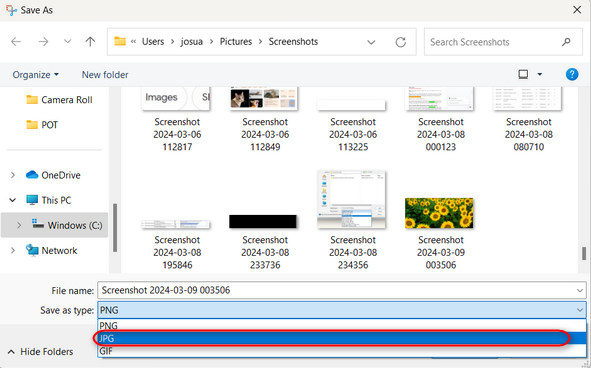The width and height of the screenshot is (591, 368).
Task: Open the File name history dropdown arrow
Action: click(580, 291)
